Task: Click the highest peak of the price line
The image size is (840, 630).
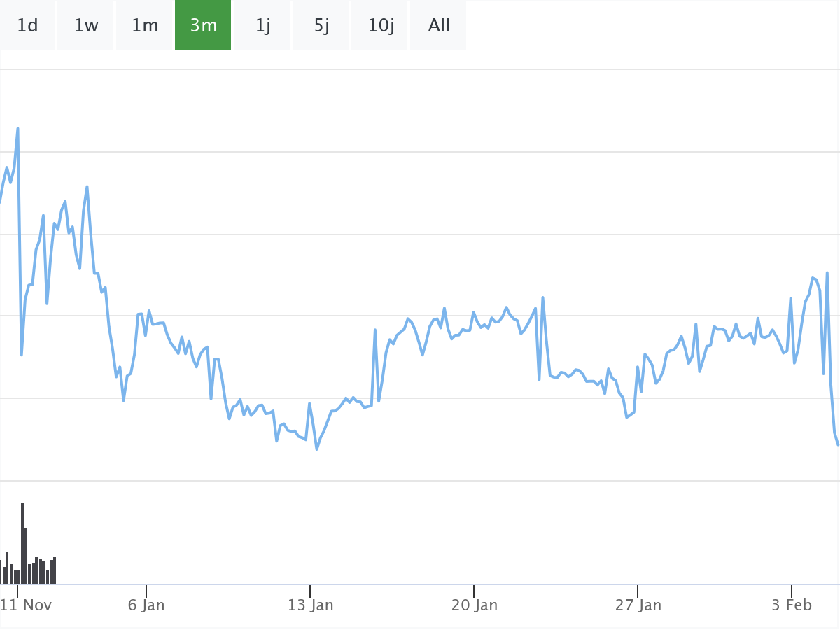Action: (17, 129)
